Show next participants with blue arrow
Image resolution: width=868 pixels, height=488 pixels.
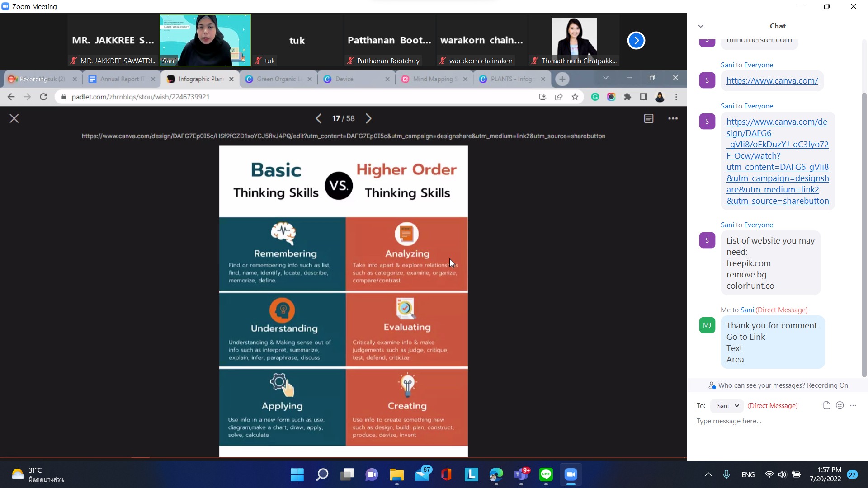[x=636, y=41]
